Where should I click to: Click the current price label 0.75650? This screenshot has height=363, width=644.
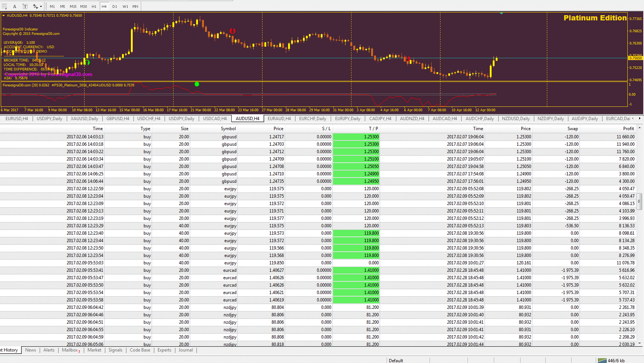click(x=635, y=58)
